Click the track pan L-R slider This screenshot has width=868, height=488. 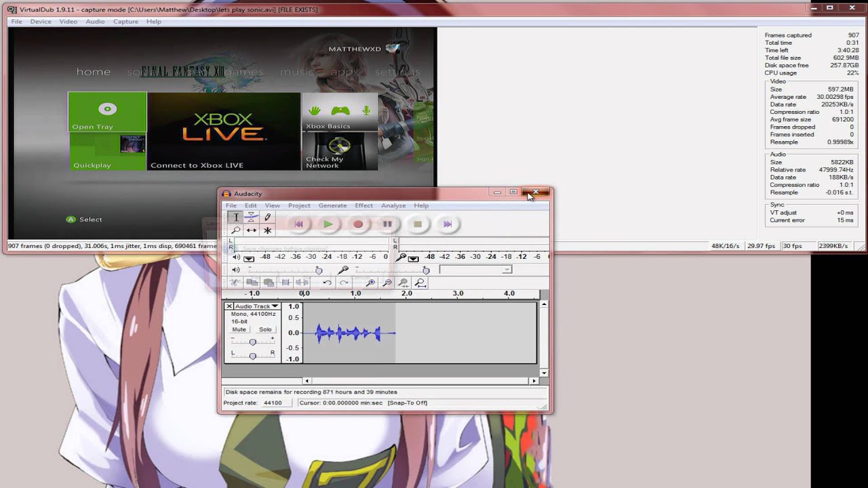click(x=252, y=355)
